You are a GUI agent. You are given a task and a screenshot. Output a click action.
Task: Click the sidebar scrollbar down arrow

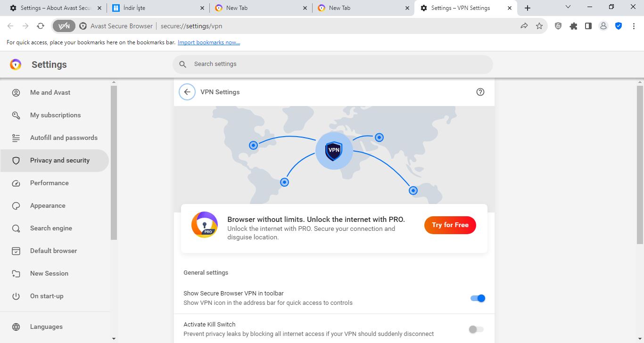(x=114, y=339)
